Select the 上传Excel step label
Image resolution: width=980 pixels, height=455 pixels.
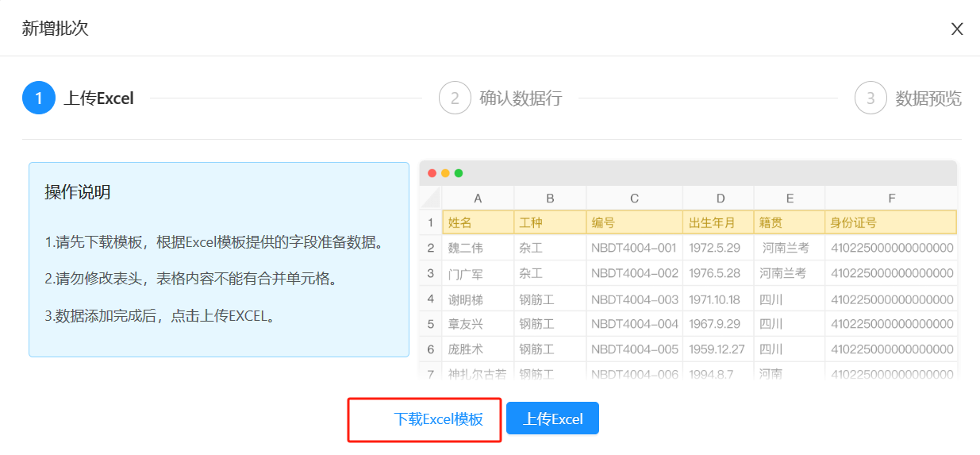click(98, 98)
